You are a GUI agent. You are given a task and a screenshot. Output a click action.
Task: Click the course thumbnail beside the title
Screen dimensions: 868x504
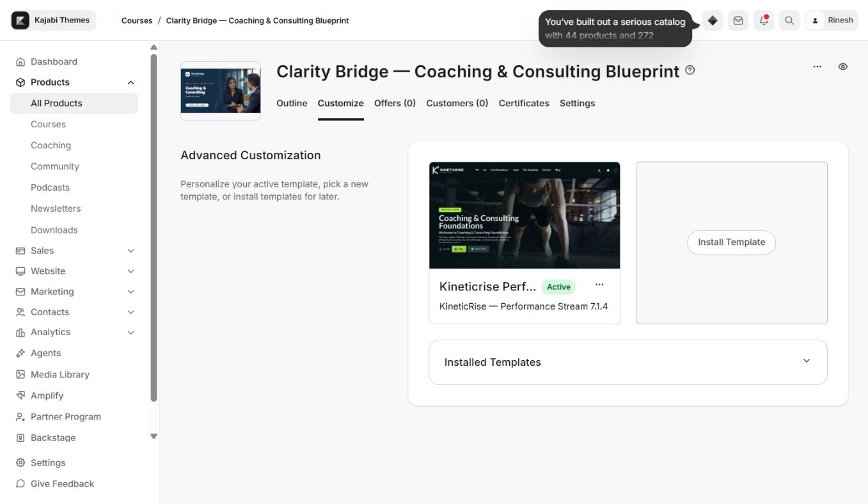click(221, 91)
